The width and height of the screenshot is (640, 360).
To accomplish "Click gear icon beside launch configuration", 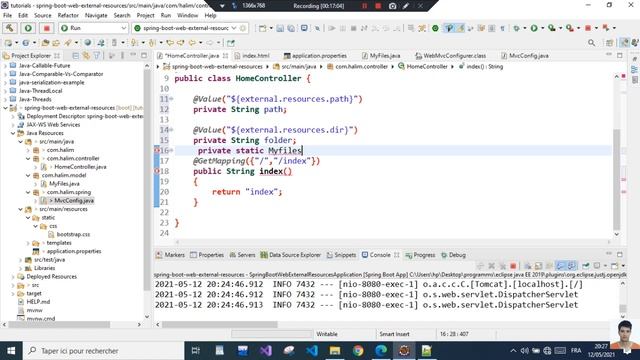I will [243, 28].
